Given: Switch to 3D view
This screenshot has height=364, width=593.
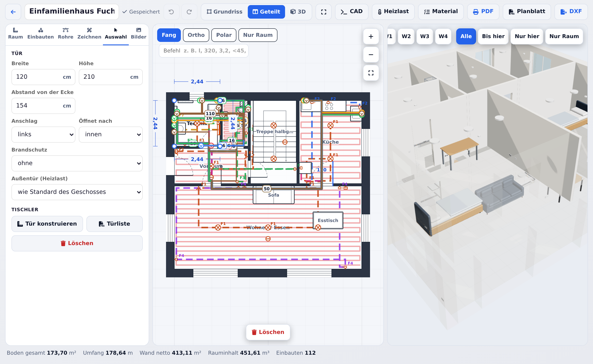Looking at the screenshot, I should (298, 12).
